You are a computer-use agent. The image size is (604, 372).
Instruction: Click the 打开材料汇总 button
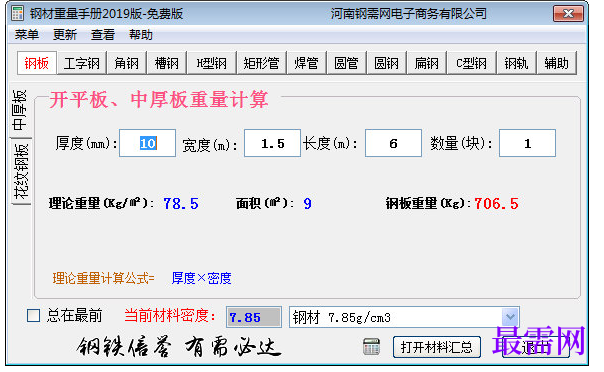click(436, 347)
